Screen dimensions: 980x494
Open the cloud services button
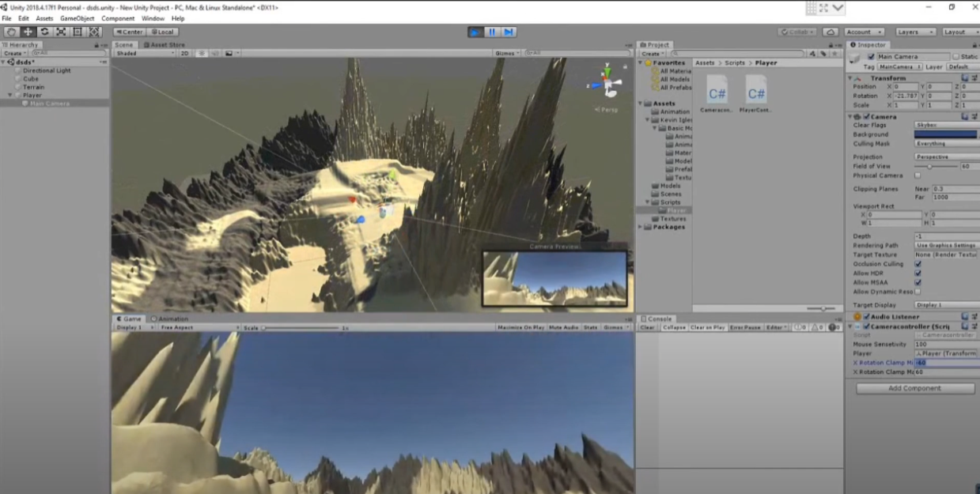pyautogui.click(x=831, y=32)
